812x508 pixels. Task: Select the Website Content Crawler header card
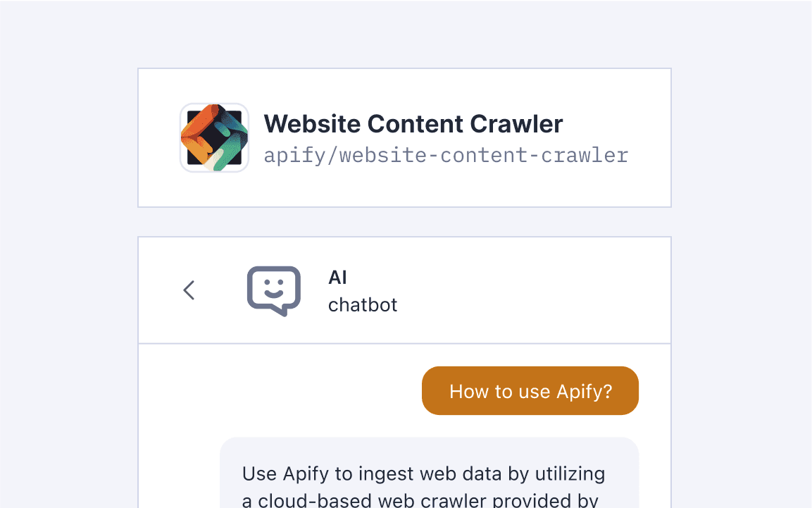point(405,137)
